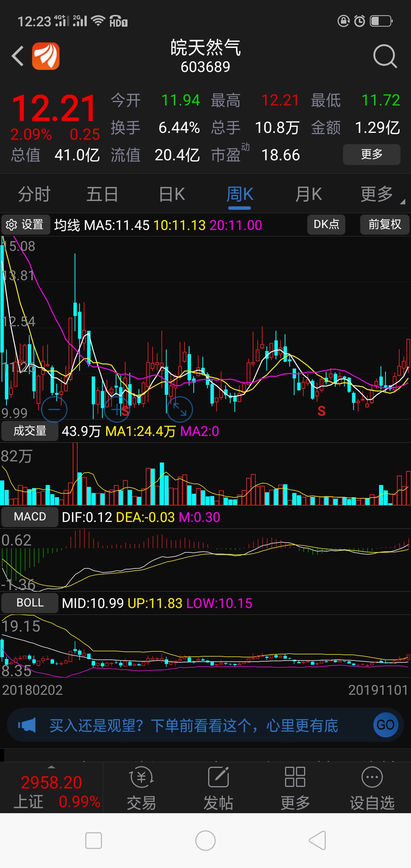Viewport: 411px width, 868px height.
Task: Switch to 日K tab
Action: pyautogui.click(x=172, y=194)
